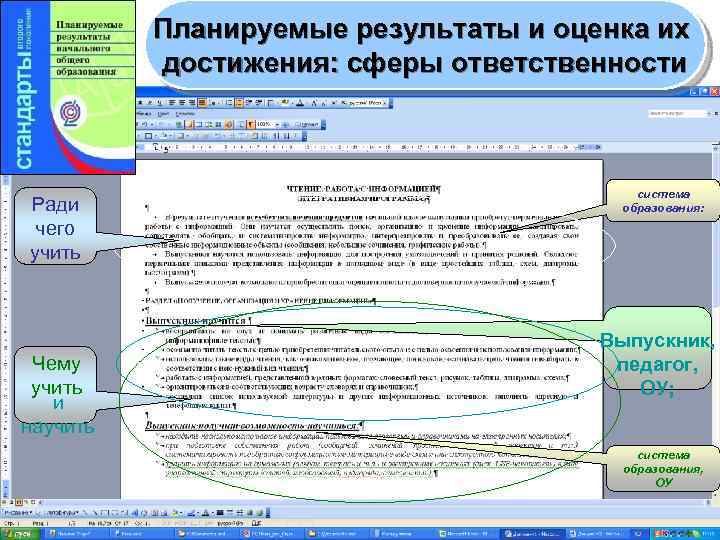Click the shape Fill Color bucket
720x540 pixels.
(x=175, y=513)
